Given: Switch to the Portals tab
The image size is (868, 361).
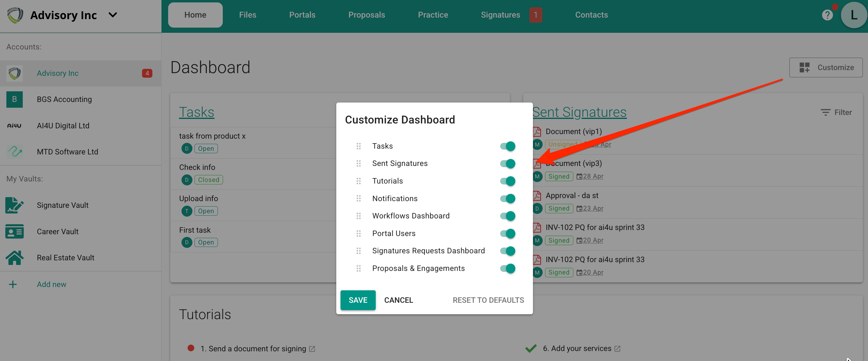Looking at the screenshot, I should tap(302, 15).
